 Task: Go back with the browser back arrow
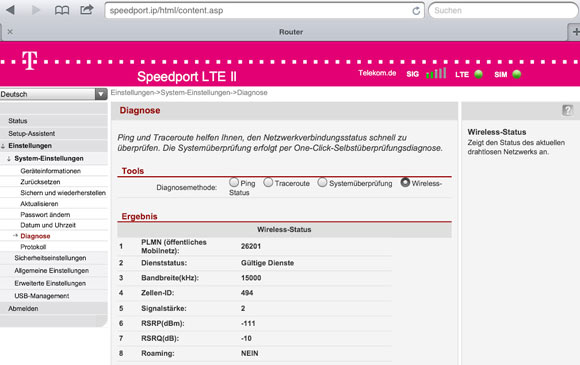(x=11, y=10)
